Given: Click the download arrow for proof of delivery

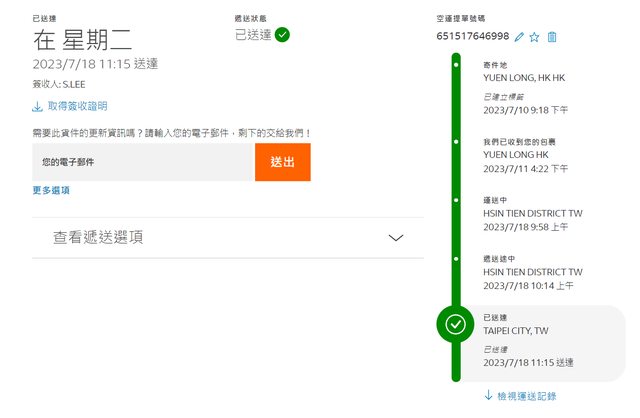Looking at the screenshot, I should 38,106.
